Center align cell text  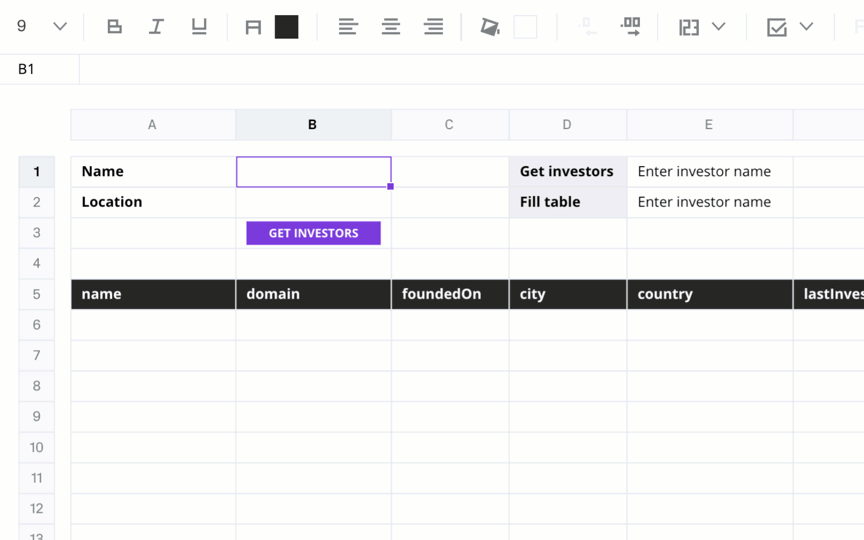click(x=391, y=26)
